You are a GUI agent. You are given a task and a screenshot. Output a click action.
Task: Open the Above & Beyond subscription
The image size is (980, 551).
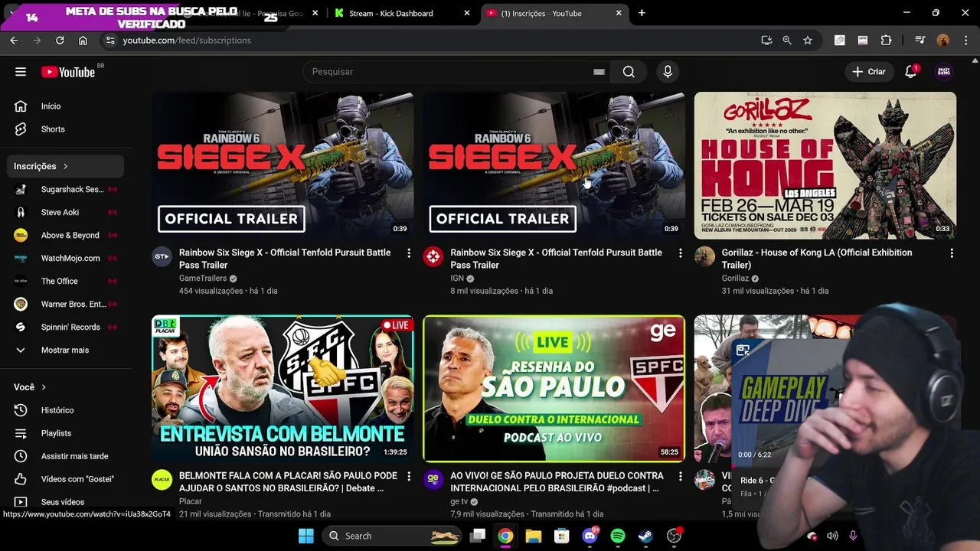pyautogui.click(x=66, y=235)
